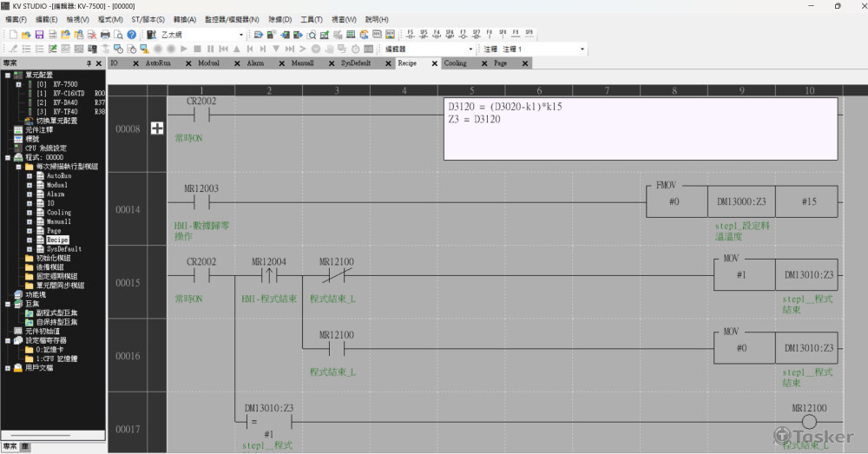Click the F5 contact insertion icon

click(x=411, y=35)
